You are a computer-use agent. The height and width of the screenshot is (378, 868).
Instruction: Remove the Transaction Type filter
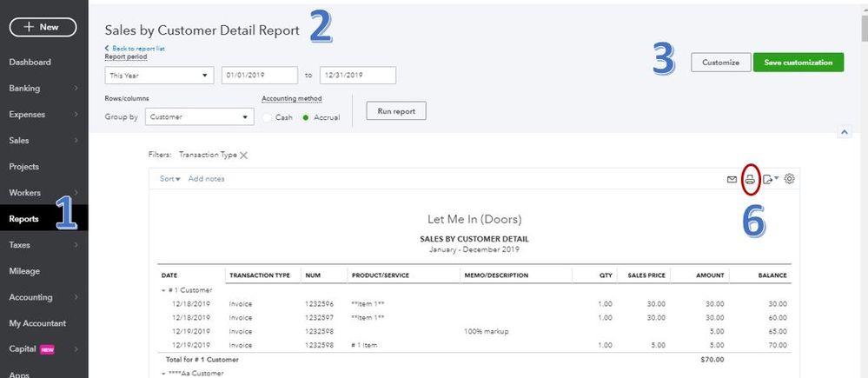[x=243, y=156]
